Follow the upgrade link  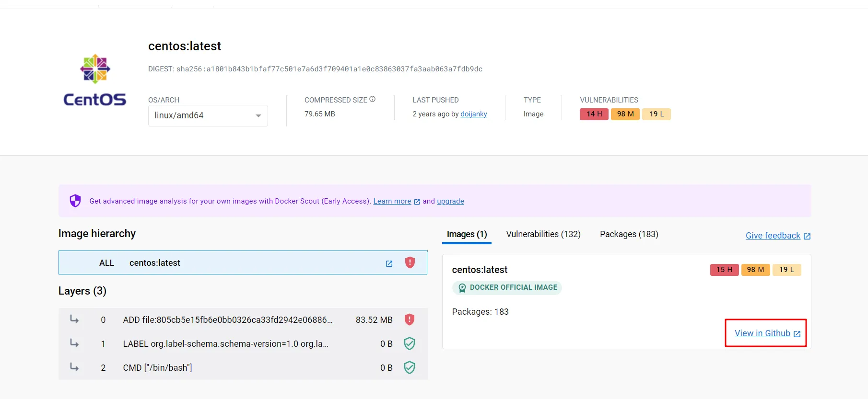coord(450,201)
